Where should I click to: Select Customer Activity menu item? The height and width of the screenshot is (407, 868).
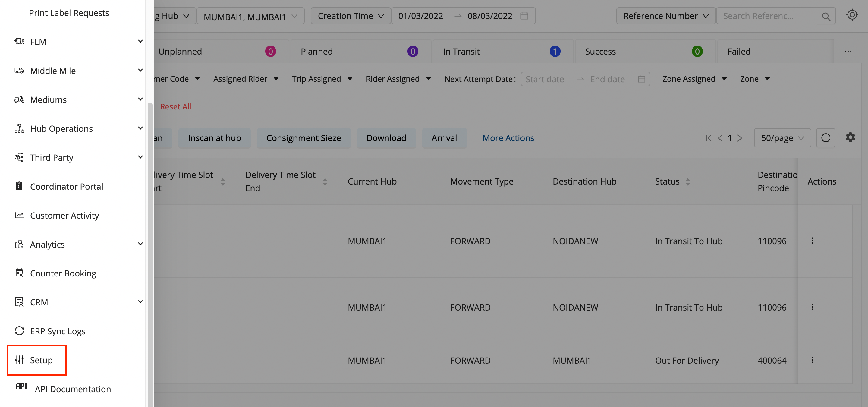[x=64, y=215]
